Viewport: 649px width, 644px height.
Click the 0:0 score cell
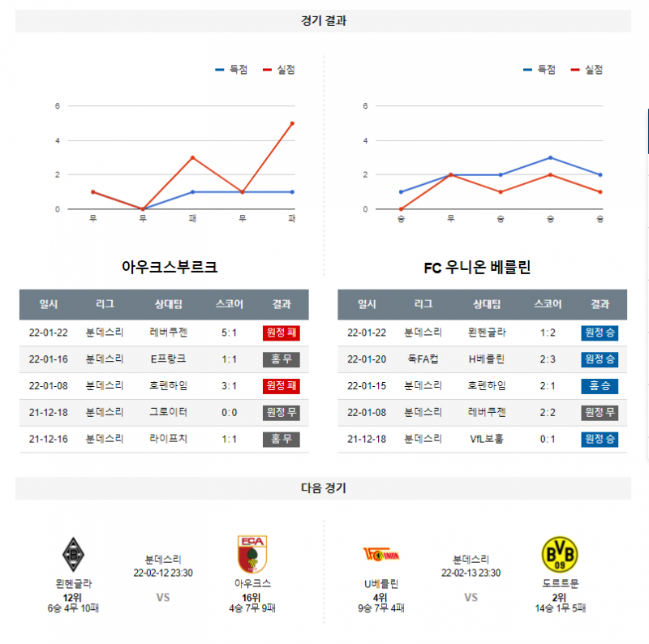tap(230, 413)
